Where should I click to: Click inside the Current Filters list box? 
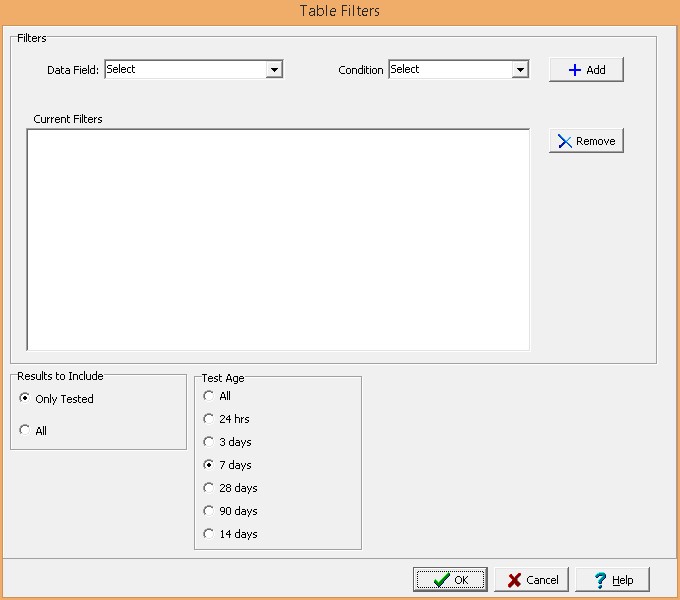pyautogui.click(x=277, y=240)
